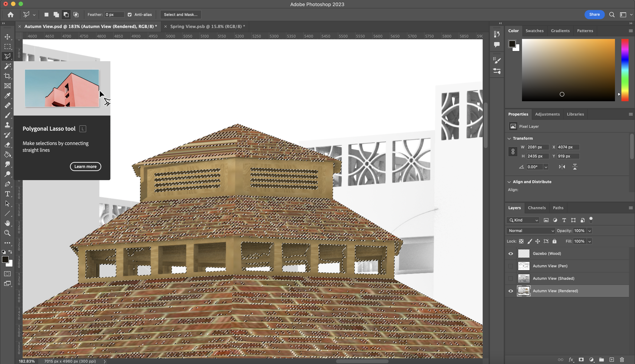Click the Create new layer icon
635x364 pixels.
612,359
